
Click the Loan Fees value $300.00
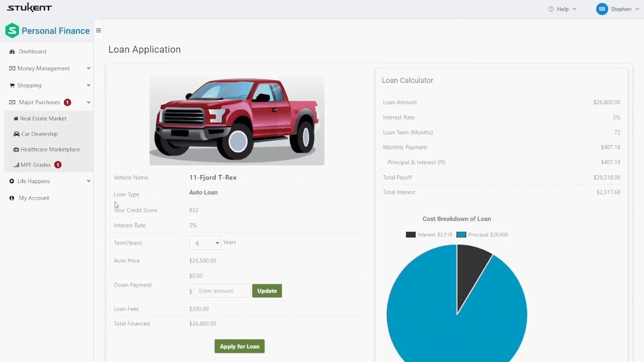(x=199, y=309)
